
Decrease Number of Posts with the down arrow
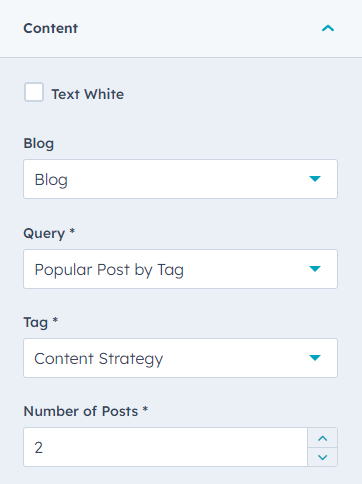(x=322, y=457)
